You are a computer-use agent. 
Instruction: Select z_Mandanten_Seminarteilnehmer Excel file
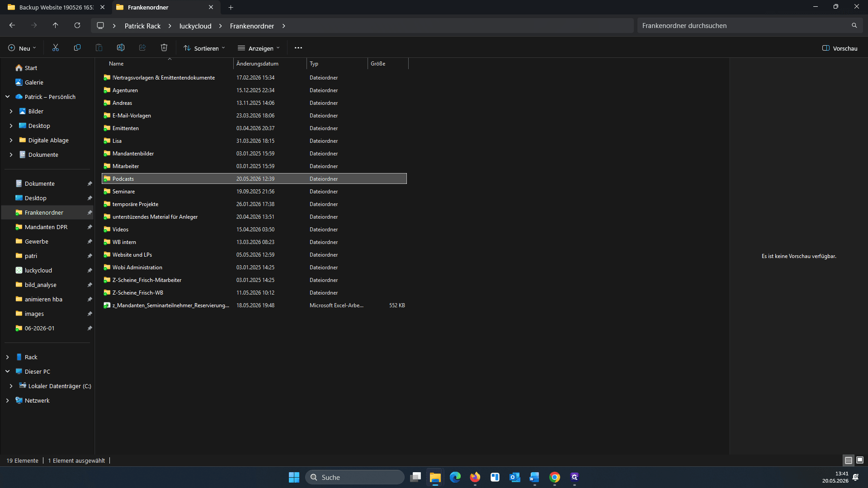coord(255,305)
